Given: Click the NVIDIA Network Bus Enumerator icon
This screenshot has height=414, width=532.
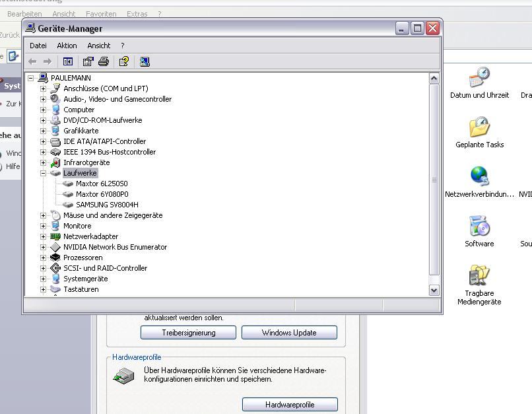Looking at the screenshot, I should pyautogui.click(x=55, y=247).
